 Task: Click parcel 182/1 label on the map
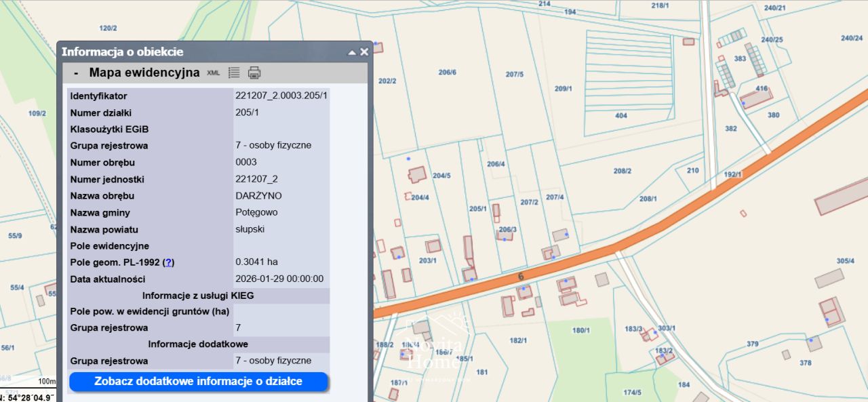pyautogui.click(x=518, y=340)
